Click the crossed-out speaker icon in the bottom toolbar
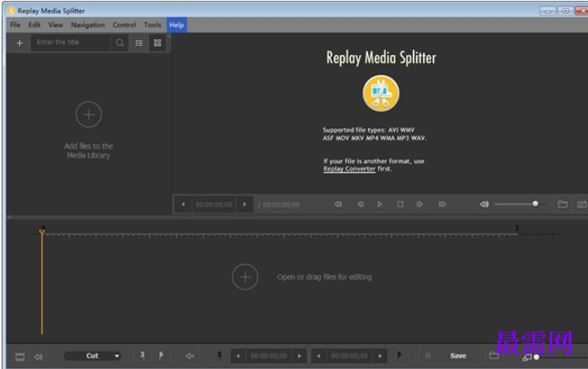Viewport: 588px width, 369px height. point(190,356)
